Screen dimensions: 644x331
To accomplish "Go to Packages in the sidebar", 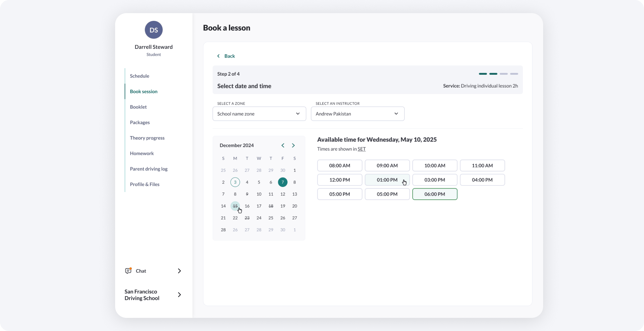I will [140, 122].
